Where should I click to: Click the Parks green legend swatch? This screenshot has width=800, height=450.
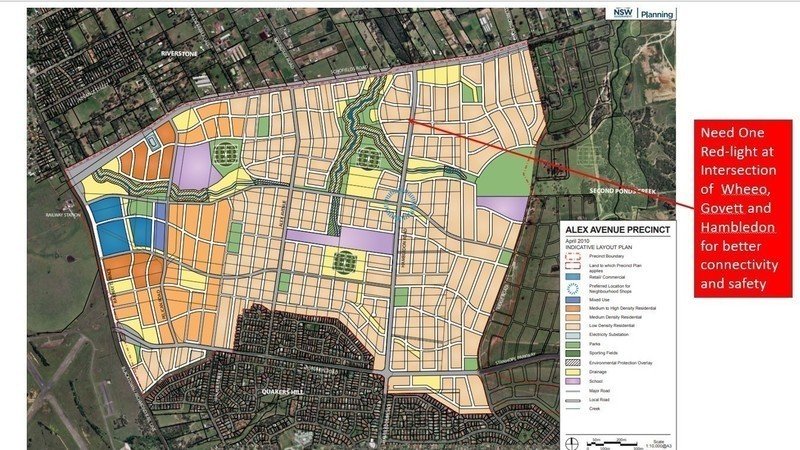573,343
